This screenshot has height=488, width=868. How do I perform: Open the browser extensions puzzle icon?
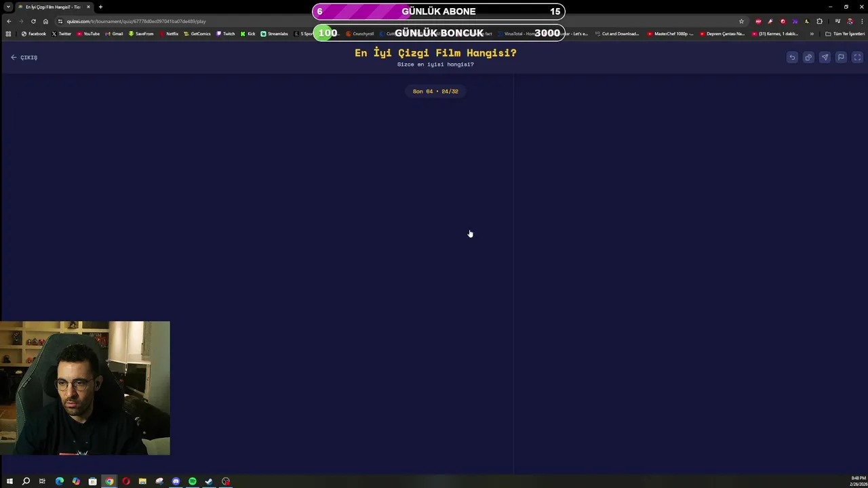click(819, 21)
